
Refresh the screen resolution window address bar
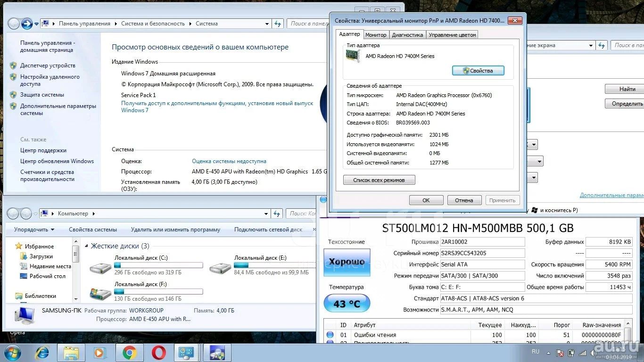coord(602,45)
